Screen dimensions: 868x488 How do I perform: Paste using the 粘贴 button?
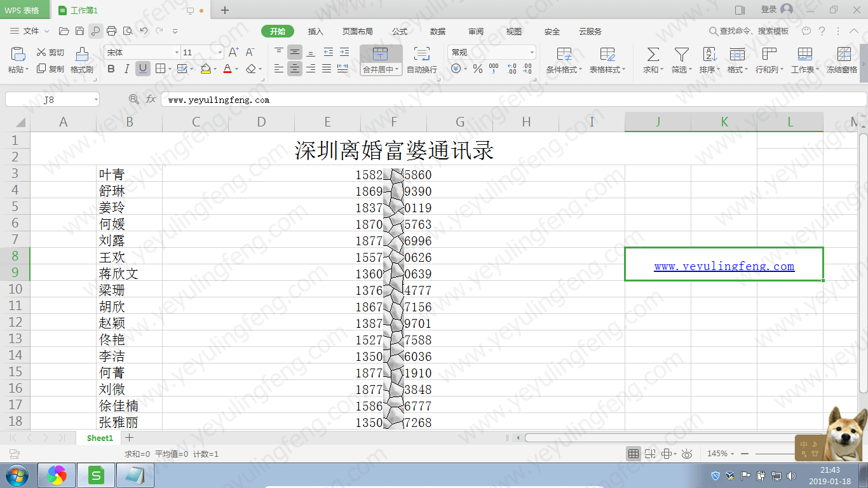click(x=18, y=60)
